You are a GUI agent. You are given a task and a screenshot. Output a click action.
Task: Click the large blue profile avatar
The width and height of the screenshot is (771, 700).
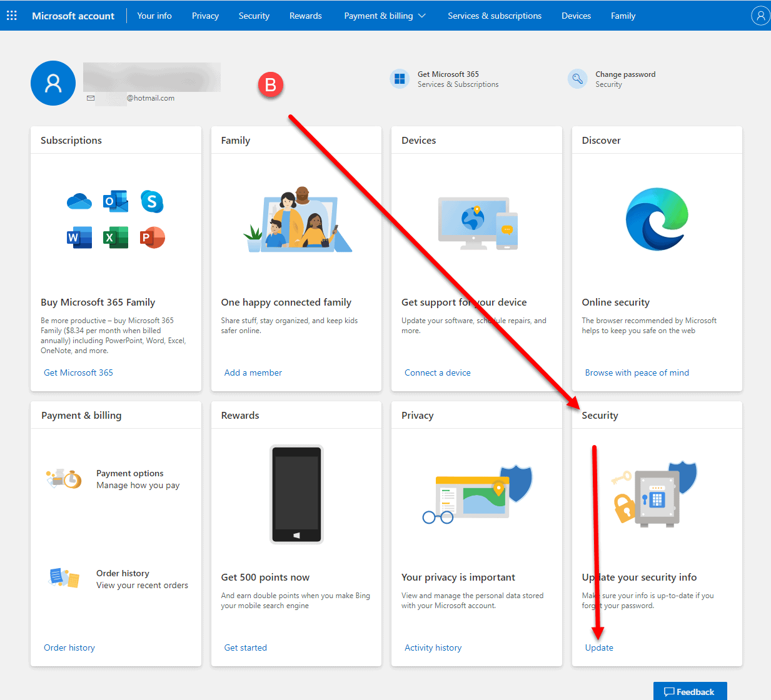53,83
